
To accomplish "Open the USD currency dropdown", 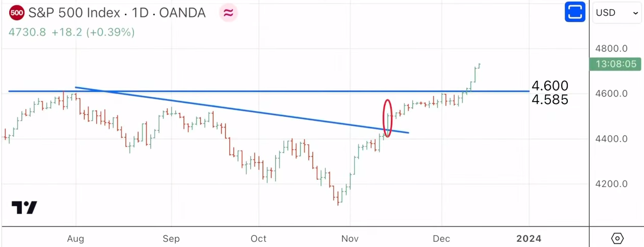I will point(616,13).
